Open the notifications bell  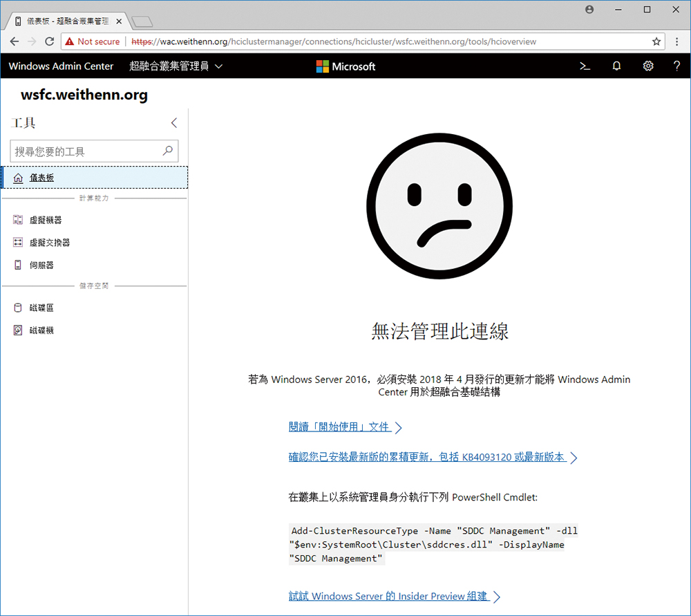(616, 66)
